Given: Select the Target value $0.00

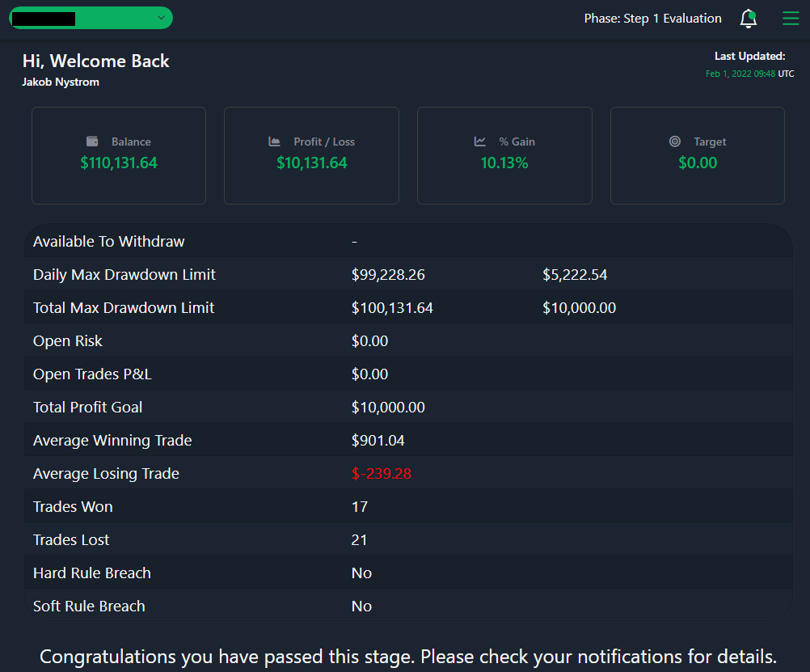Looking at the screenshot, I should (698, 163).
